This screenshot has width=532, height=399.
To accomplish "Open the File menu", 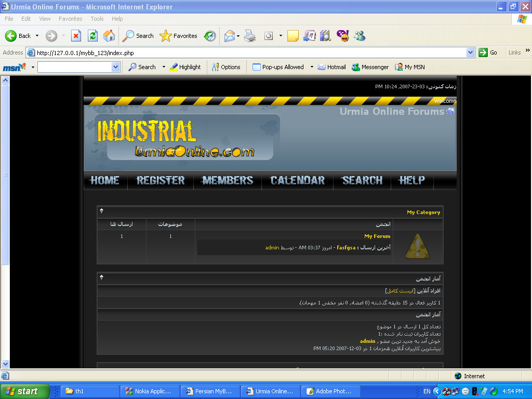I will point(9,19).
